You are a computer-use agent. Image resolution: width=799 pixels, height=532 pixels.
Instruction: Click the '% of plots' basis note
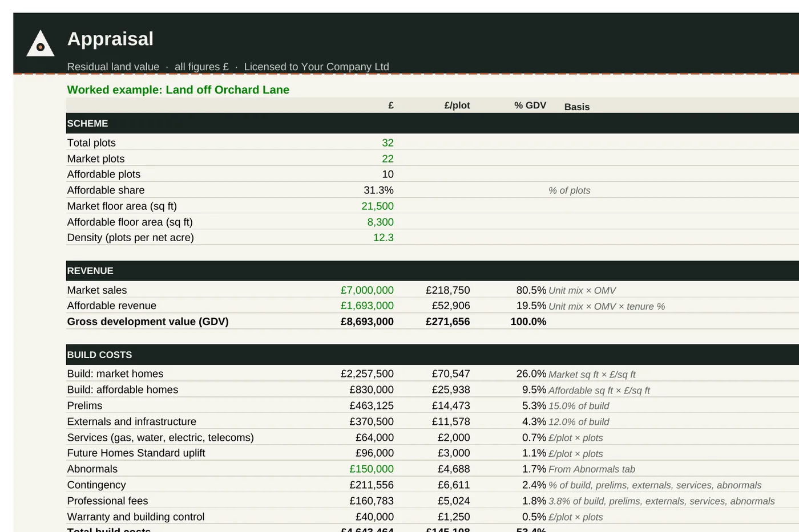(x=570, y=190)
